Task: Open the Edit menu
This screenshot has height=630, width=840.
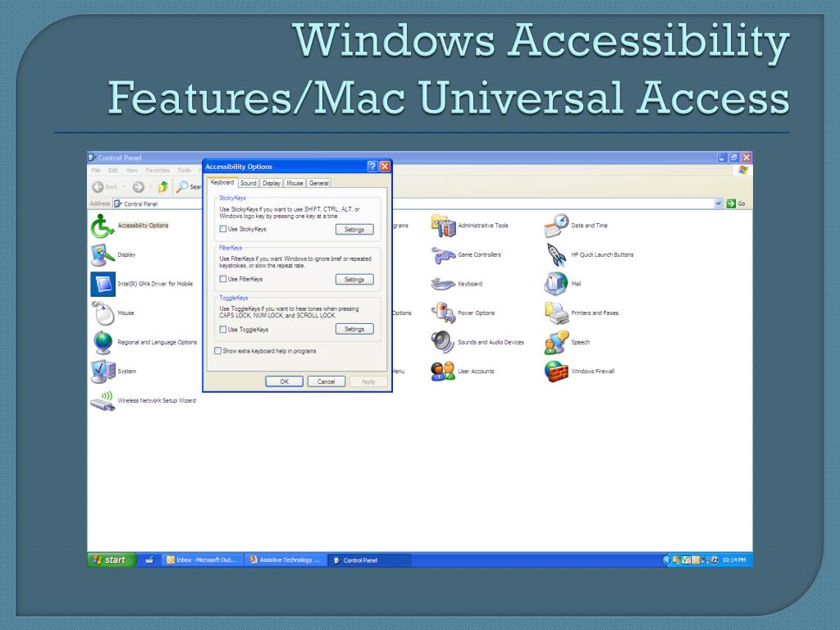Action: click(x=113, y=171)
